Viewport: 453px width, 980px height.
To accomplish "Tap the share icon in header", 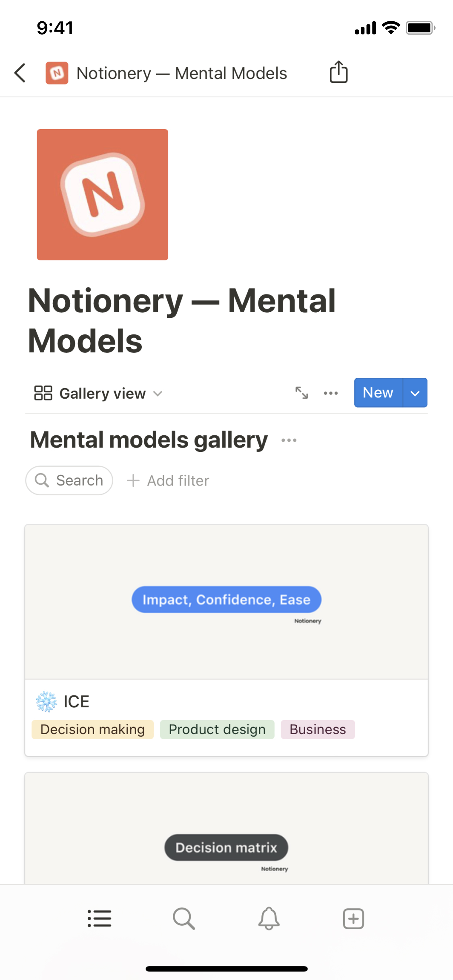I will pyautogui.click(x=338, y=72).
